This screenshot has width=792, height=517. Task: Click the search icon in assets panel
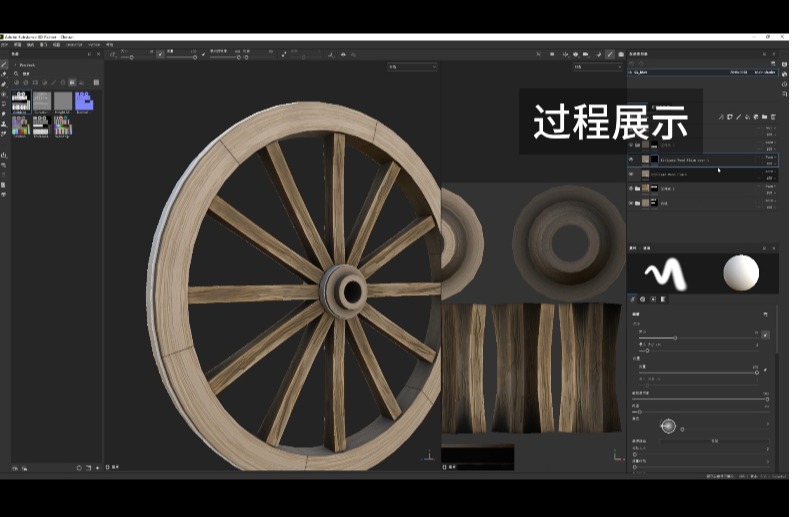(x=16, y=73)
